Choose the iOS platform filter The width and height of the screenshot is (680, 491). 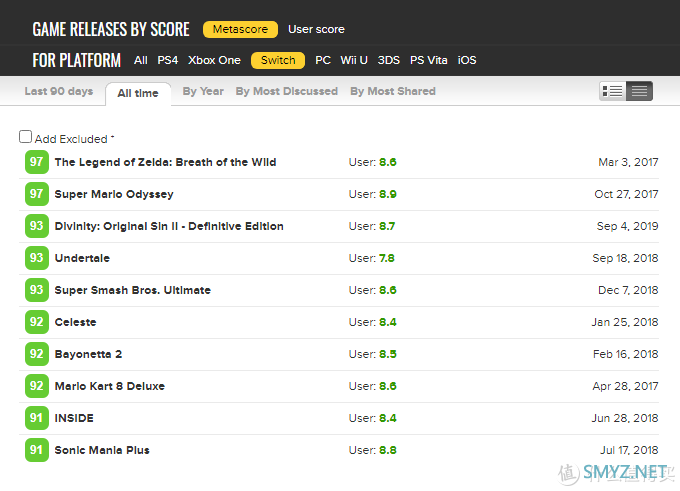[x=467, y=60]
